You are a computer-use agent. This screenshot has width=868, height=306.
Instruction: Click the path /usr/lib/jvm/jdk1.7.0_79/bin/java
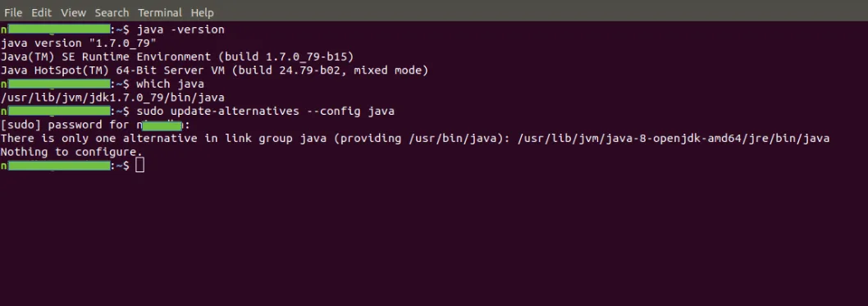112,98
